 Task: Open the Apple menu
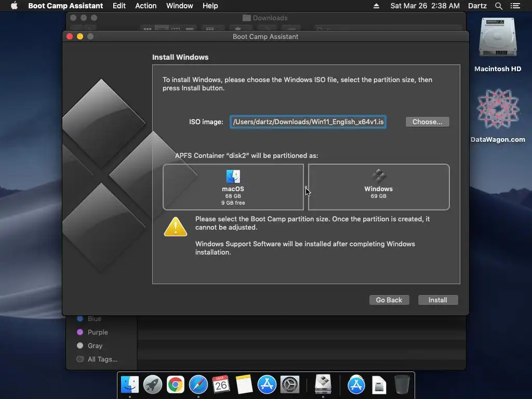pos(14,6)
